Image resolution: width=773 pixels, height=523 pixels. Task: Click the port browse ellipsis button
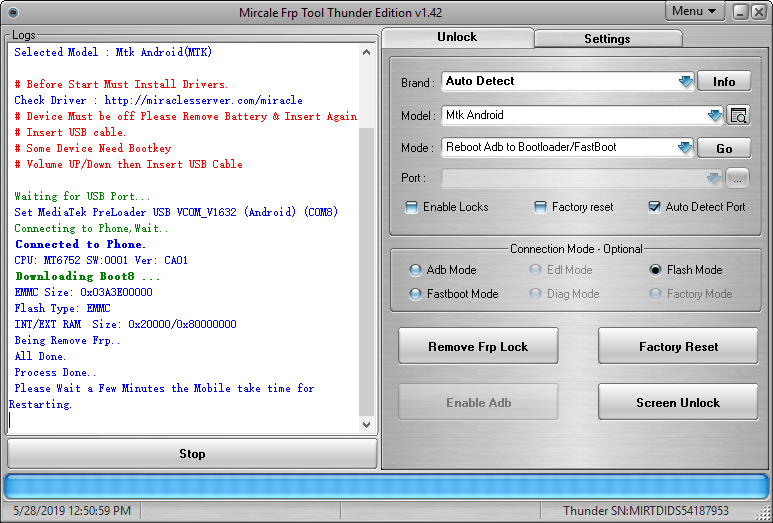coord(737,178)
